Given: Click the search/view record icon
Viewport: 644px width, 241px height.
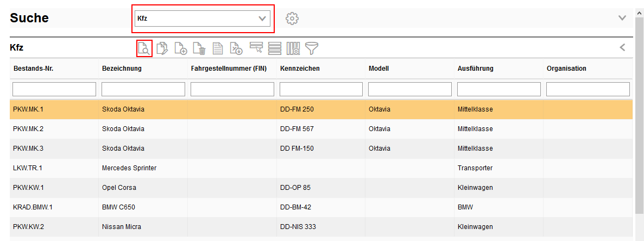Looking at the screenshot, I should coord(144,48).
